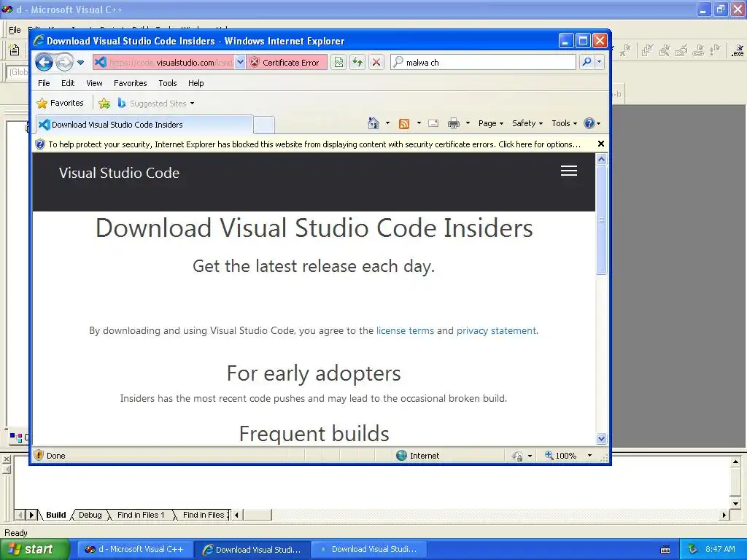This screenshot has width=747, height=560.
Task: Open a new blank tab
Action: point(263,125)
